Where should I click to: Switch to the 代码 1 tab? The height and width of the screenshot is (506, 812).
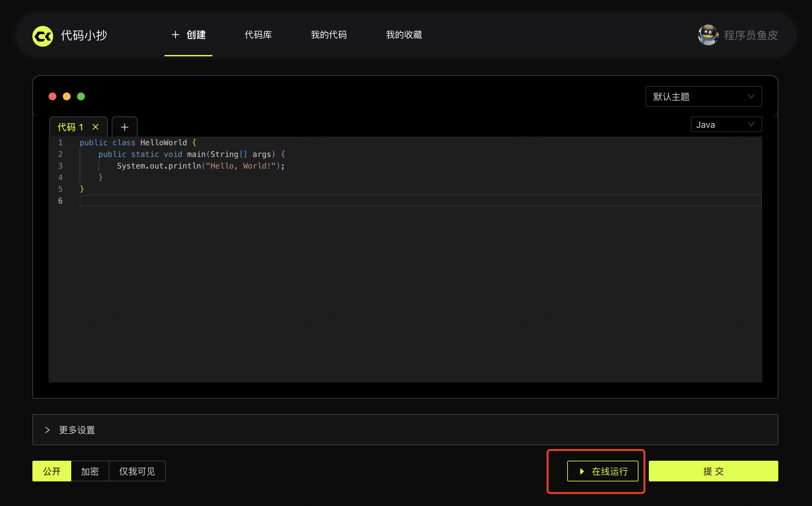coord(71,127)
